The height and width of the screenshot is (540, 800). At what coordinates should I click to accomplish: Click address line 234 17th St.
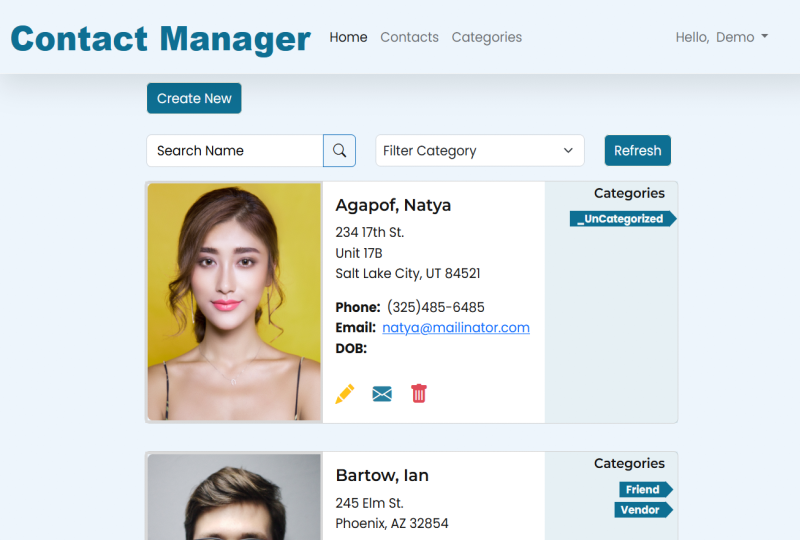coord(369,232)
